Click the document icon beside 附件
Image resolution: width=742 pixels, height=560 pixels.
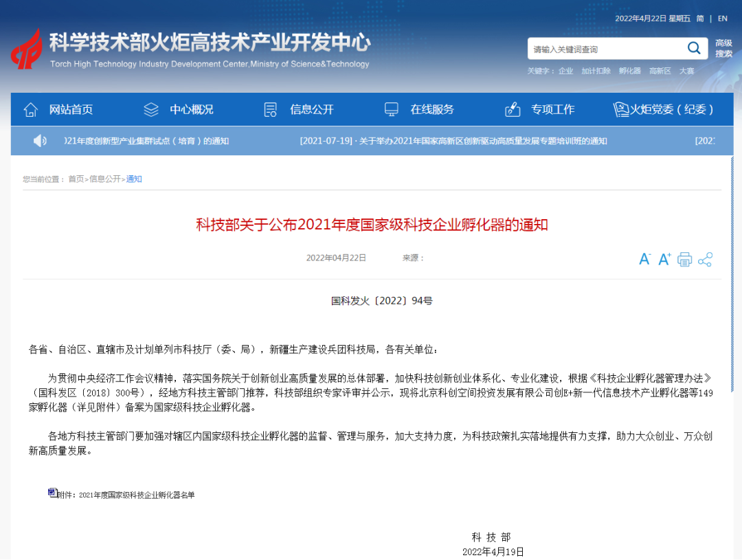(x=52, y=491)
